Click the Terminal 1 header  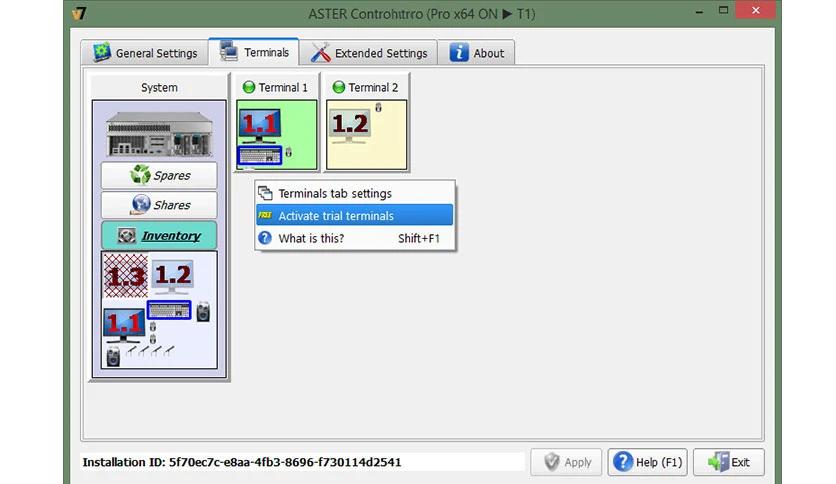click(x=276, y=87)
